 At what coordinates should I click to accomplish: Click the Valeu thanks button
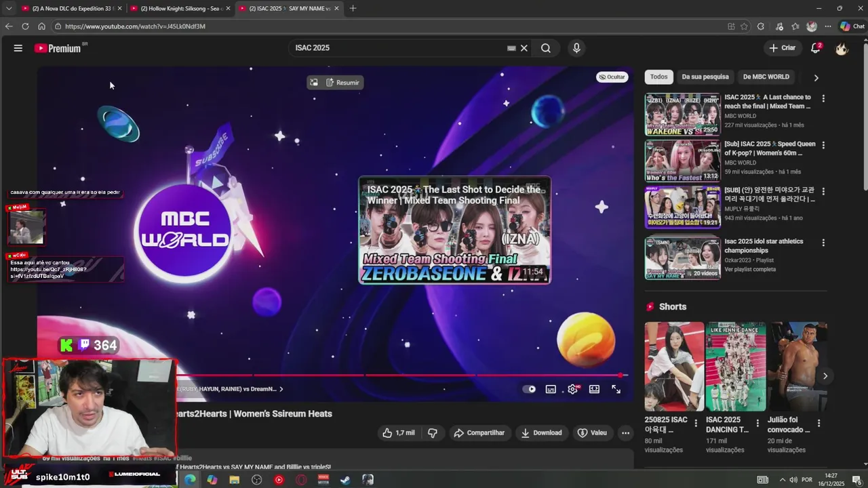[592, 433]
